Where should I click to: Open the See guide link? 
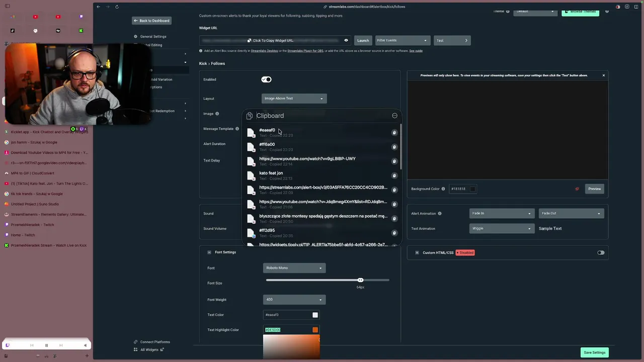(416, 51)
